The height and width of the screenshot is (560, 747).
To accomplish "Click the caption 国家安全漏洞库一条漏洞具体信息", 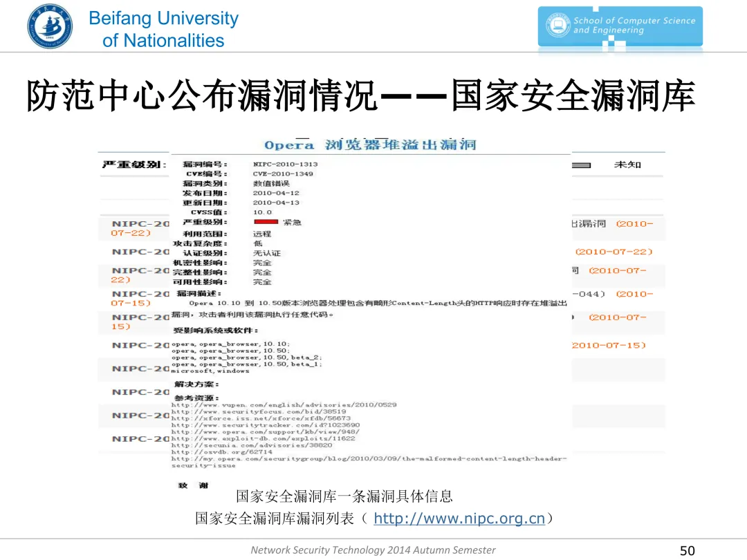I will [x=344, y=496].
